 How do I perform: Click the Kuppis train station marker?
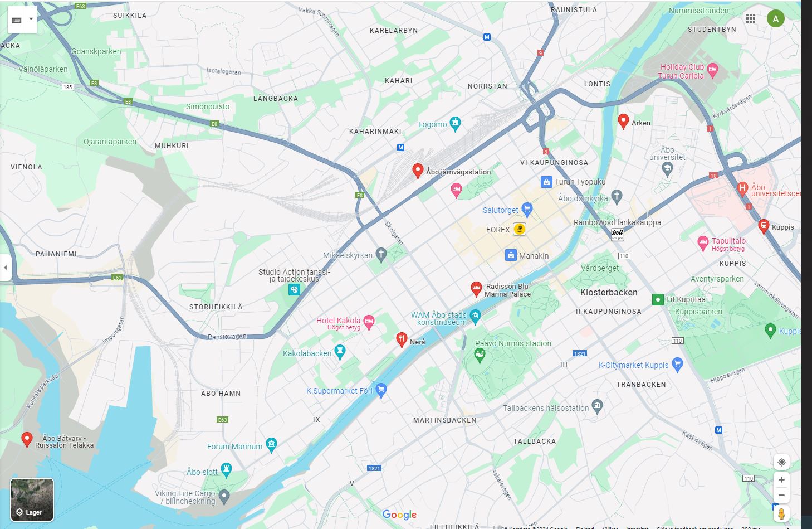pyautogui.click(x=764, y=226)
